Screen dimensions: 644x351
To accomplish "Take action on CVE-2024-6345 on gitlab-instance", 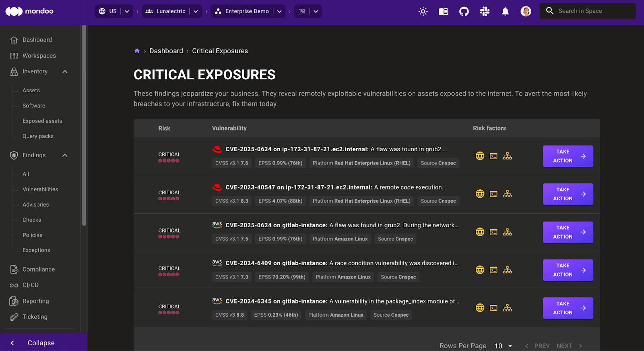I will point(568,308).
